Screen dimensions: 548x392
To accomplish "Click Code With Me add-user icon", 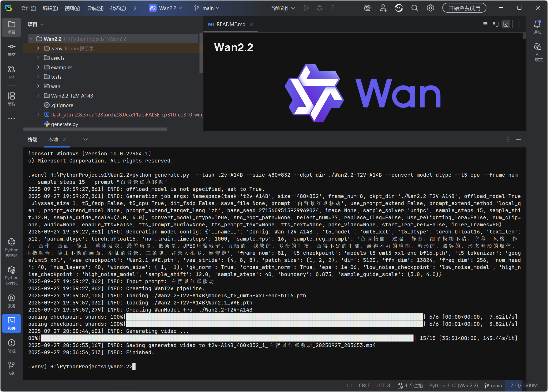I will (383, 8).
